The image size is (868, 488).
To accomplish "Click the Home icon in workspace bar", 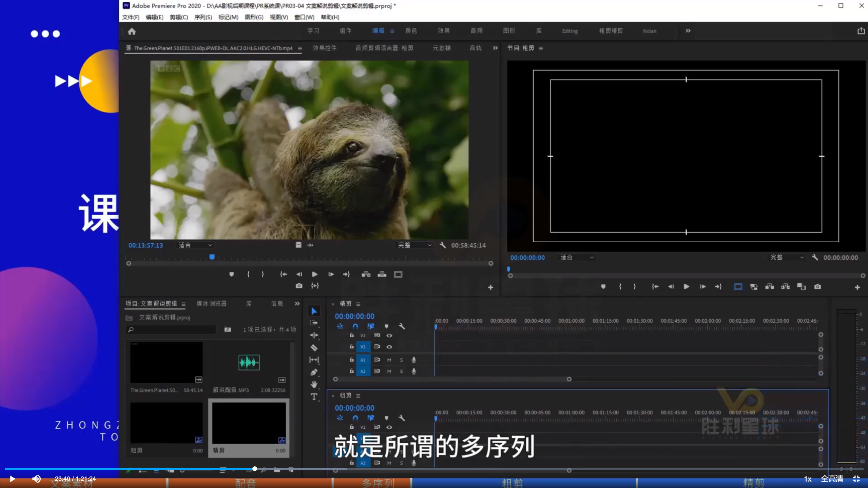I will (x=132, y=31).
